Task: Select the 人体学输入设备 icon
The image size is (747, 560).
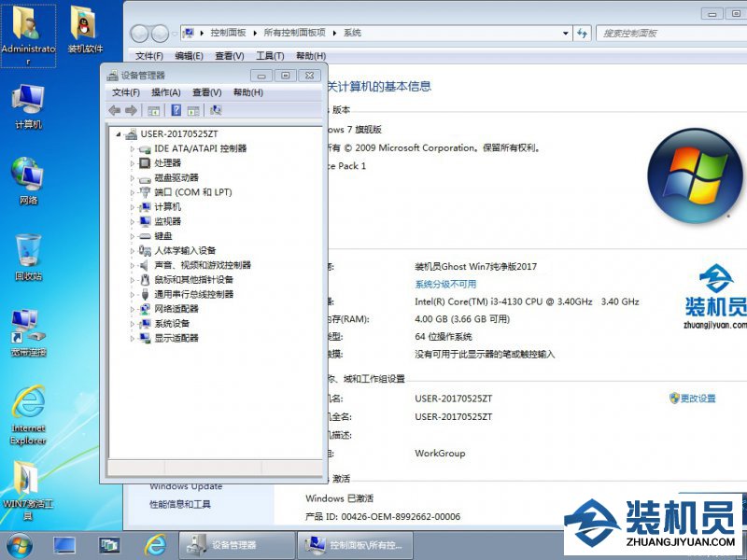Action: click(x=145, y=250)
